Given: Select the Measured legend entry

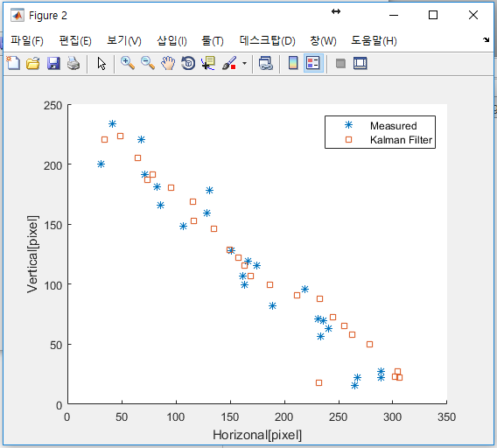Looking at the screenshot, I should pos(394,126).
